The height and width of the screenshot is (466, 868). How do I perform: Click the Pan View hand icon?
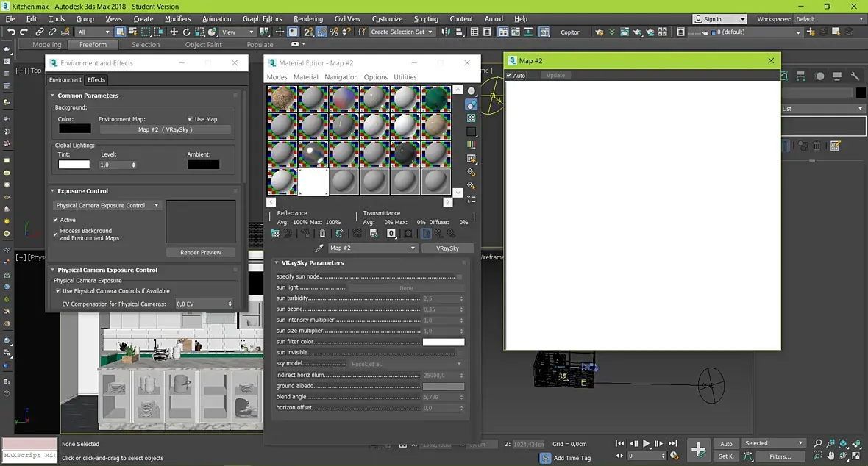click(x=830, y=456)
